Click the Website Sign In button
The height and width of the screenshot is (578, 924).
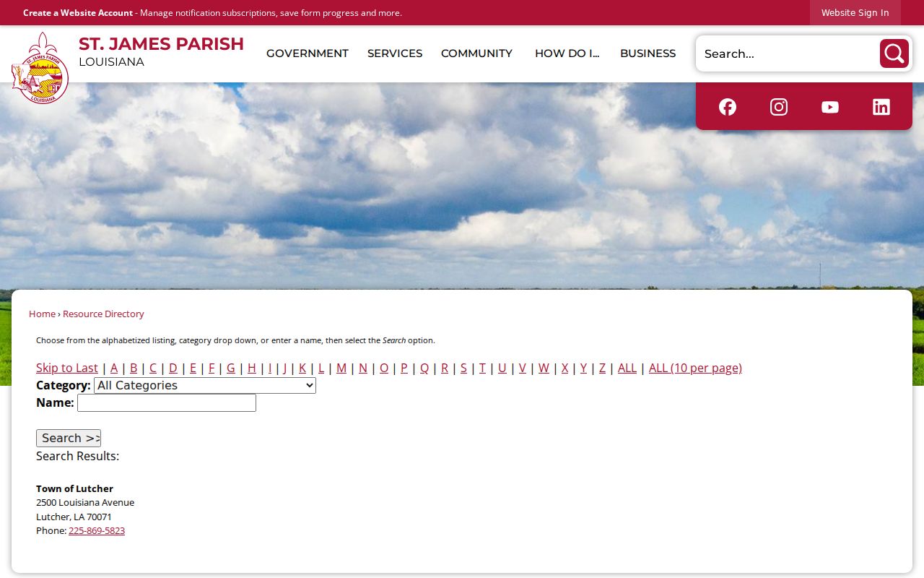(x=855, y=13)
